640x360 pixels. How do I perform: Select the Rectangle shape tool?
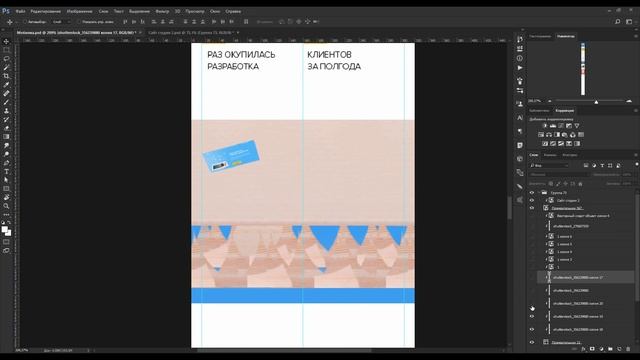click(x=6, y=189)
